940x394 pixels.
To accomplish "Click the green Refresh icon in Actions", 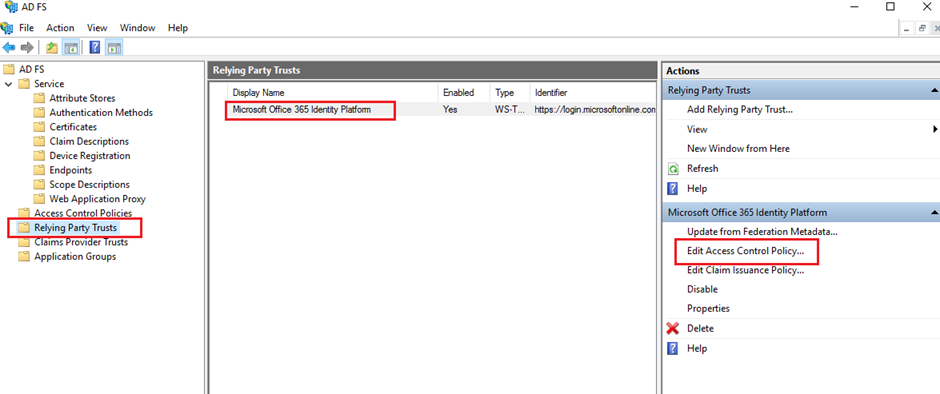I will pyautogui.click(x=673, y=169).
